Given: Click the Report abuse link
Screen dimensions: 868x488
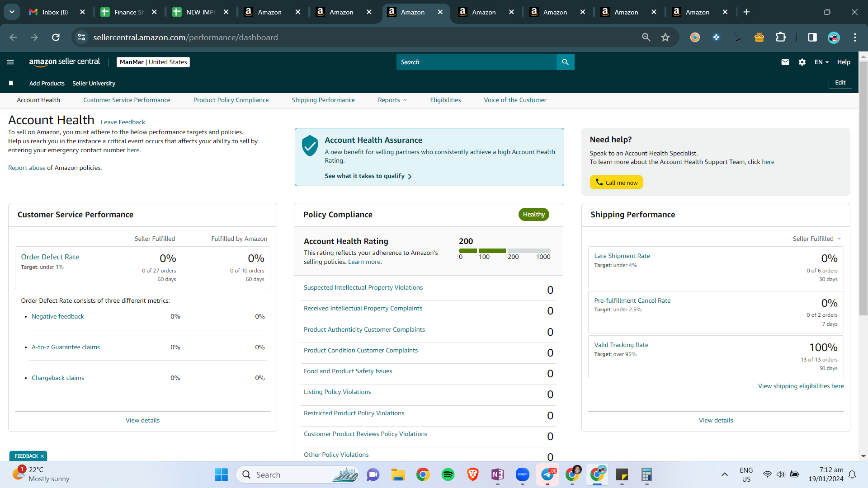Looking at the screenshot, I should pos(27,168).
